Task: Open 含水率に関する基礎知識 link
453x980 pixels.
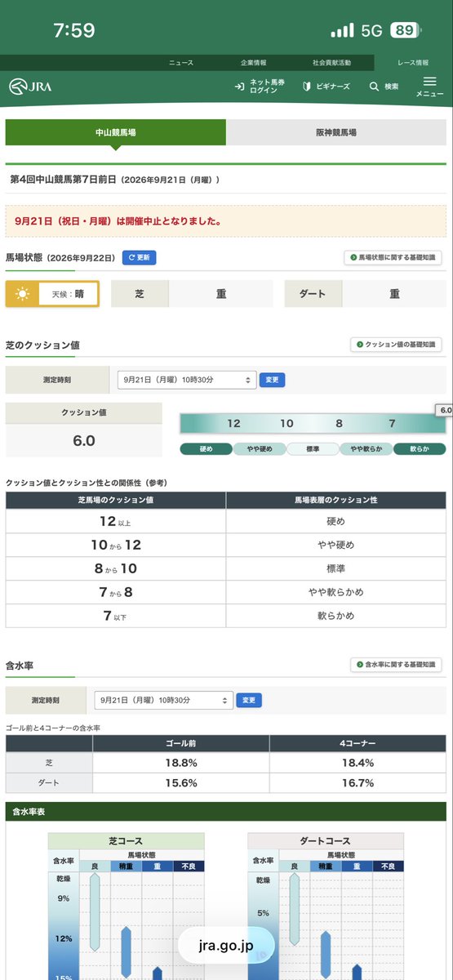Action: pos(396,665)
